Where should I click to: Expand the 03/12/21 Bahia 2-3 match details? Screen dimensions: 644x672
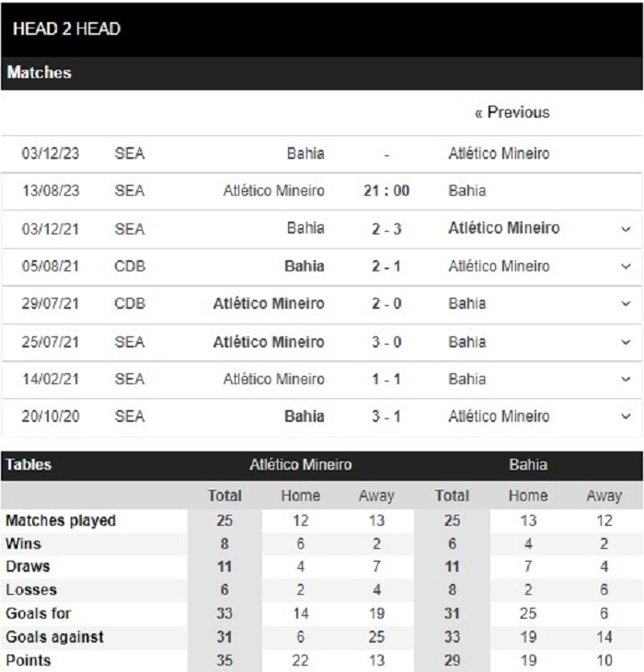click(626, 229)
